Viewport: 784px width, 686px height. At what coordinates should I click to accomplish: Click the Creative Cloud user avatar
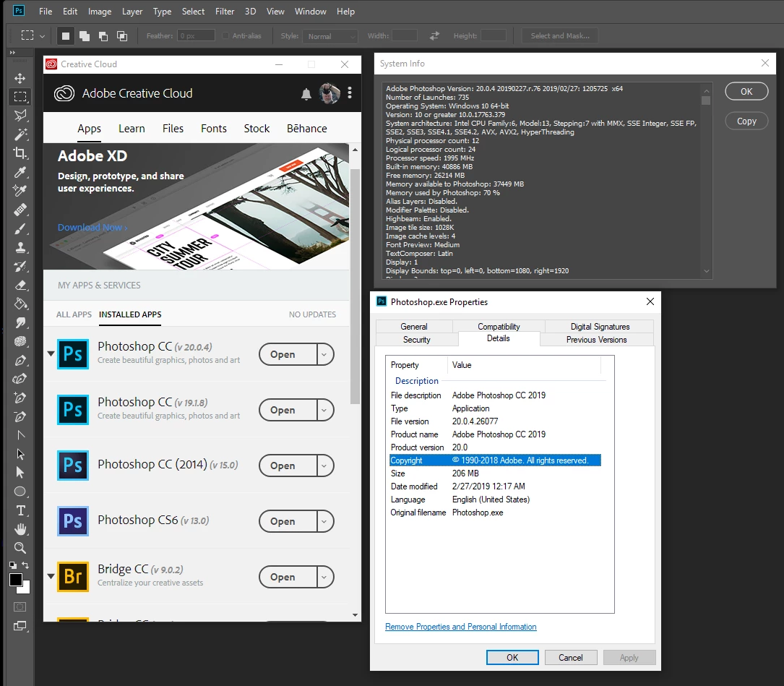click(329, 93)
